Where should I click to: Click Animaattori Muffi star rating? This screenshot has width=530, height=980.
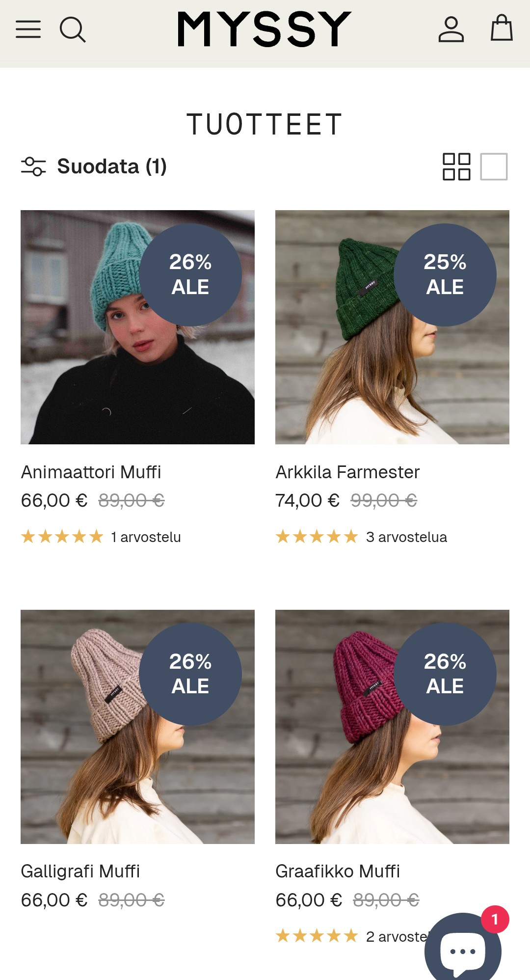tap(62, 537)
